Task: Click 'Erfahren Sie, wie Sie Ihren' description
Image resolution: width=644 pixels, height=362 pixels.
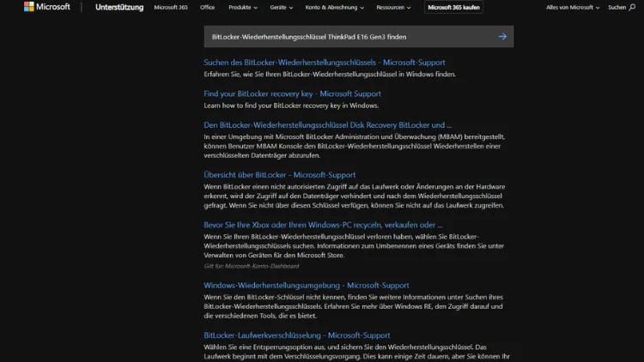Action: coord(330,75)
